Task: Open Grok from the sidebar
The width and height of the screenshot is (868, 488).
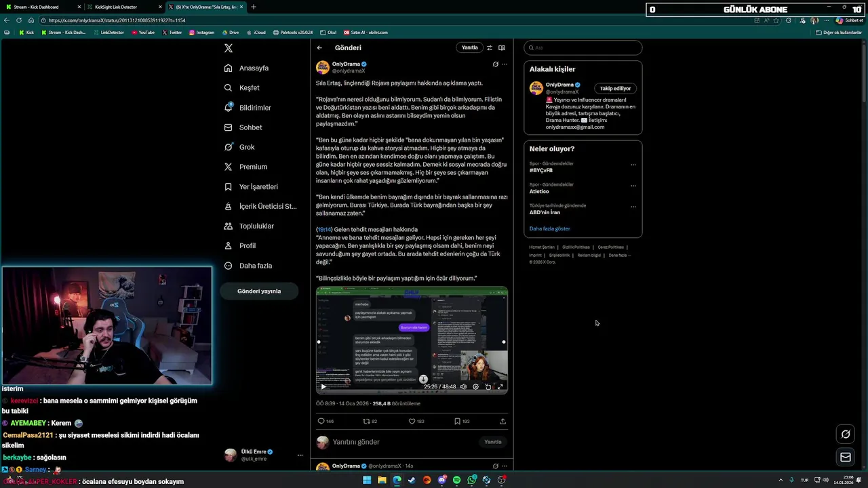Action: 239,147
